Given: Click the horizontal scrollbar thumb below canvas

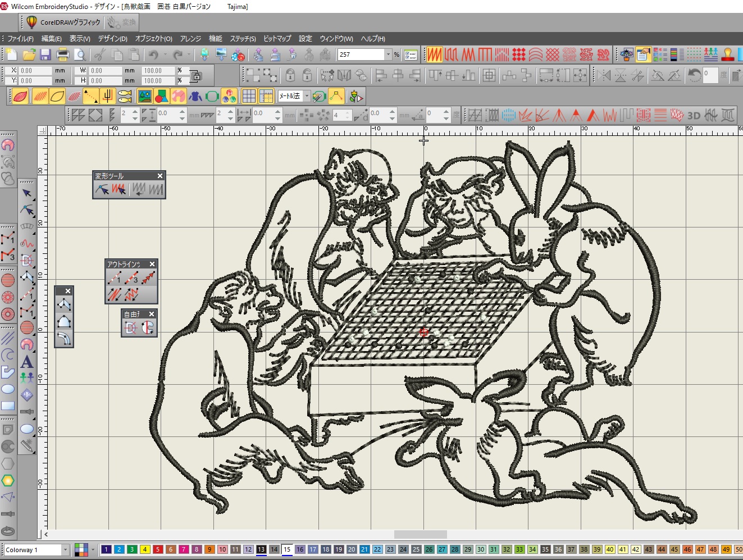Looking at the screenshot, I should [421, 535].
